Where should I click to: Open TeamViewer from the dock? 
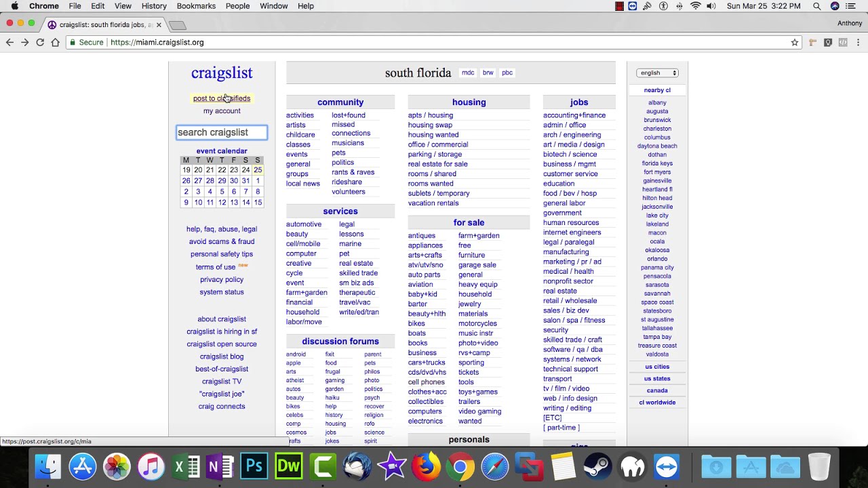[667, 467]
